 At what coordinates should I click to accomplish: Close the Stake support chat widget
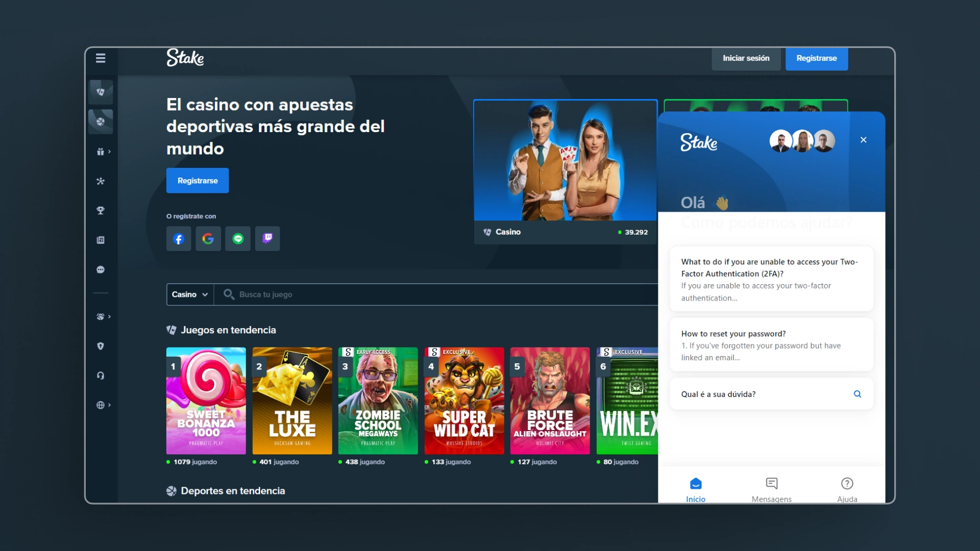[864, 140]
